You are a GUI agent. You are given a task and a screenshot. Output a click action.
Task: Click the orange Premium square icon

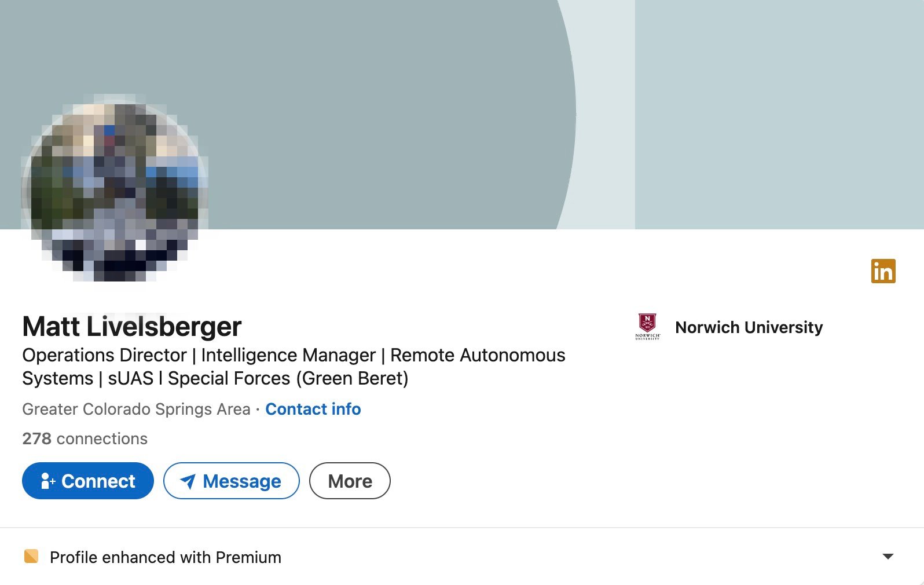[x=31, y=557]
